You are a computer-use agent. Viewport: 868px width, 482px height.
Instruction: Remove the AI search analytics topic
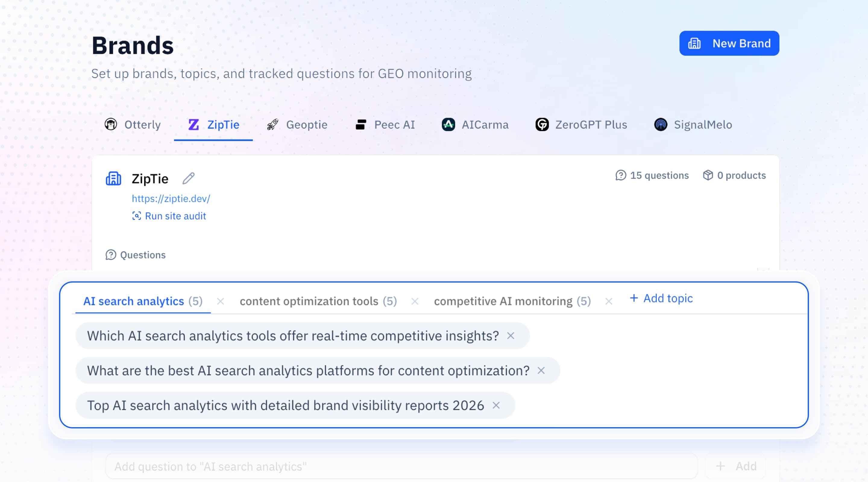(x=220, y=302)
